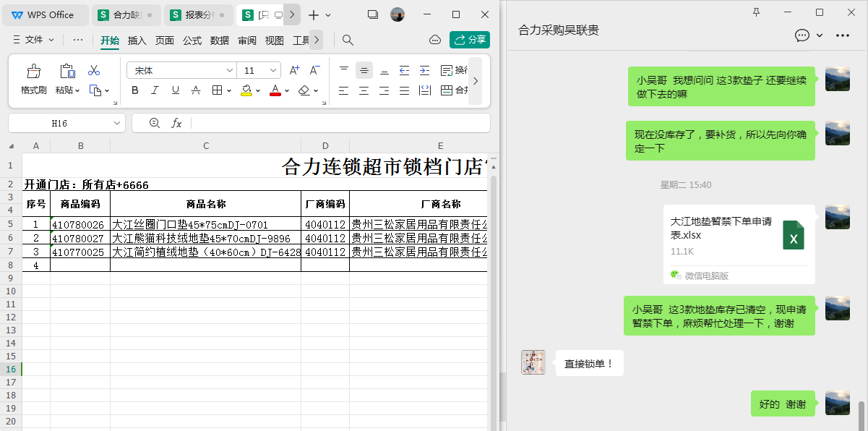
Task: Open the search magnifier in ribbon
Action: point(348,40)
